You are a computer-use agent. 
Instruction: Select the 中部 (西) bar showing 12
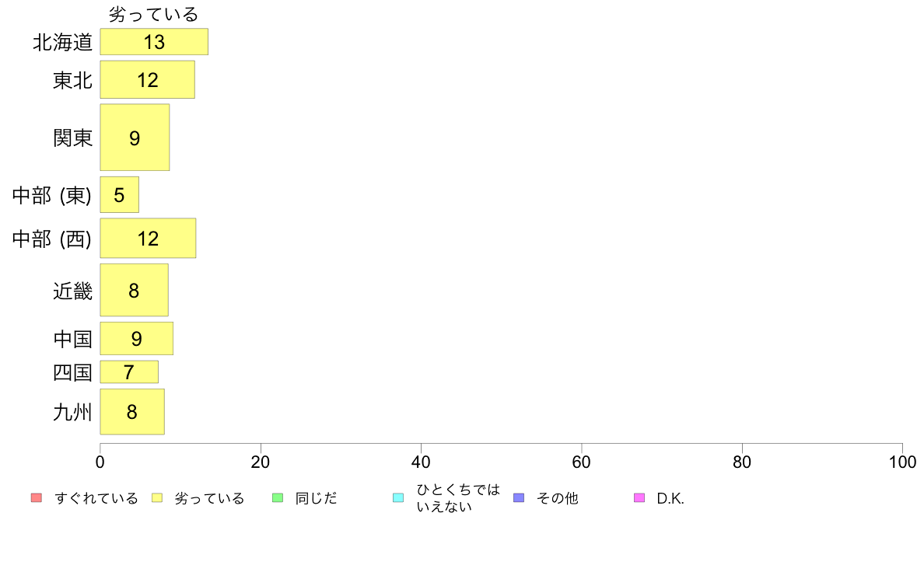coord(148,238)
